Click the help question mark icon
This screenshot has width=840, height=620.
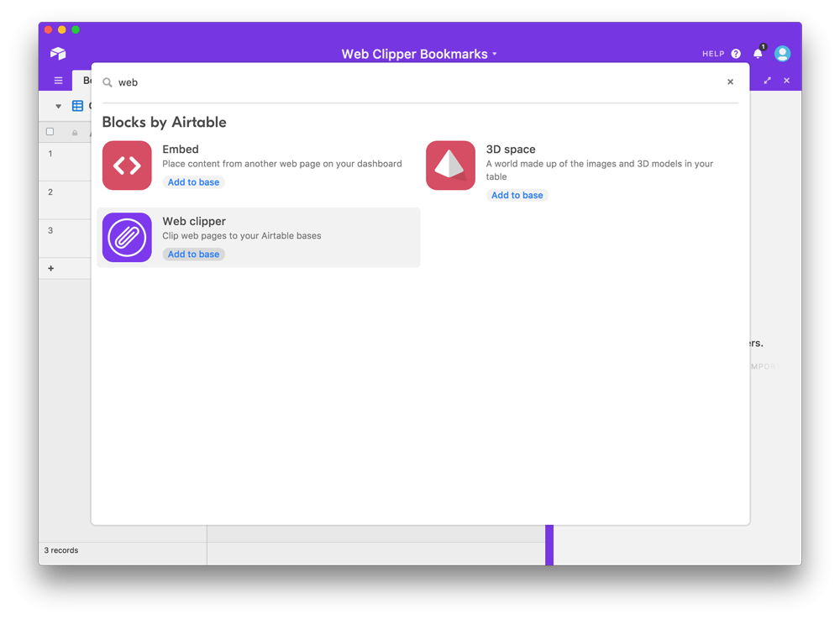tap(736, 54)
